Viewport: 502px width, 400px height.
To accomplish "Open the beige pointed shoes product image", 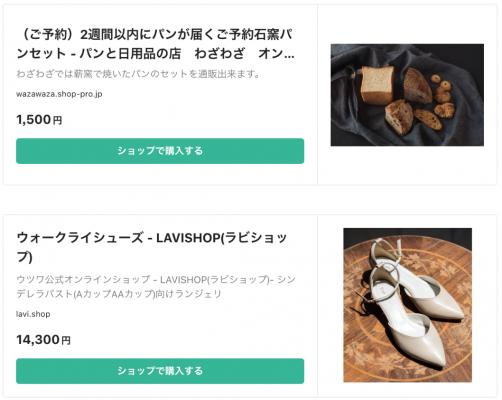I will 408,305.
